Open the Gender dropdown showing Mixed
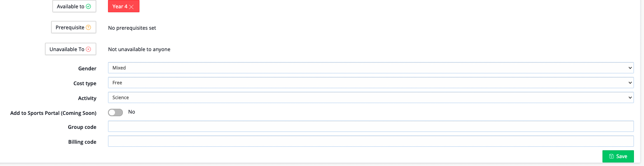 coord(371,68)
